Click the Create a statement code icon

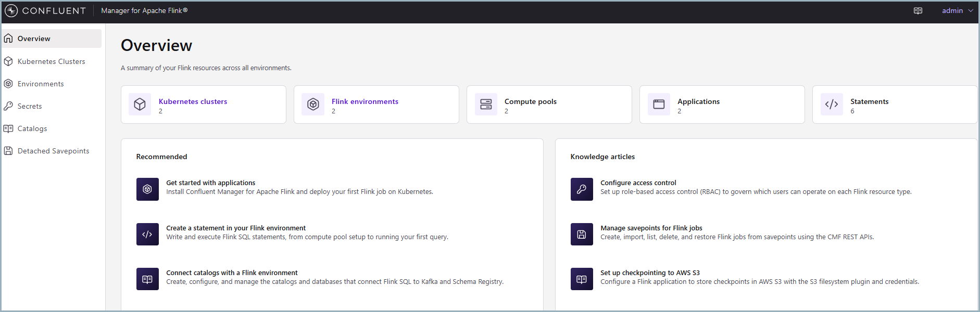[147, 234]
